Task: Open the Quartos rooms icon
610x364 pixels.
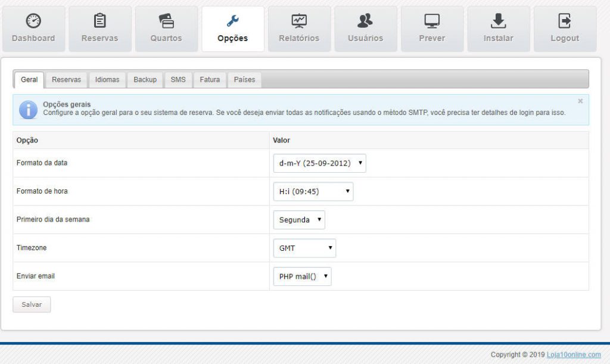Action: point(166,21)
